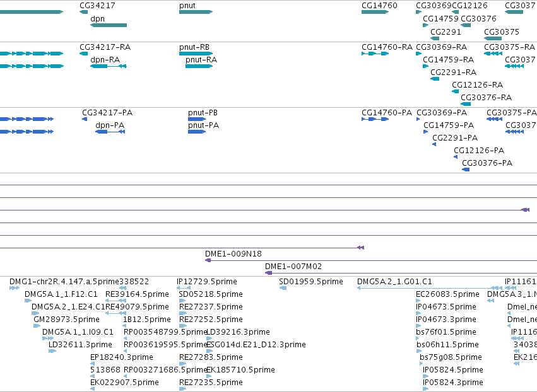The width and height of the screenshot is (537, 392).
Task: Open the 338522 EST label
Action: 134,282
